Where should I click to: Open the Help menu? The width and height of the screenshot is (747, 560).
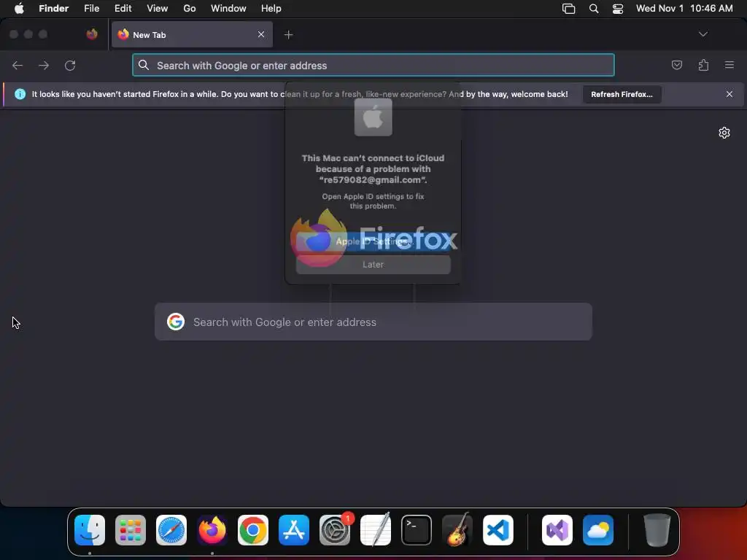pyautogui.click(x=271, y=8)
